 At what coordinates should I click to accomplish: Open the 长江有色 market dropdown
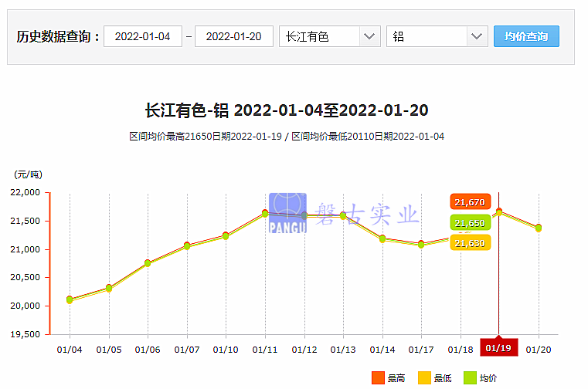click(330, 36)
